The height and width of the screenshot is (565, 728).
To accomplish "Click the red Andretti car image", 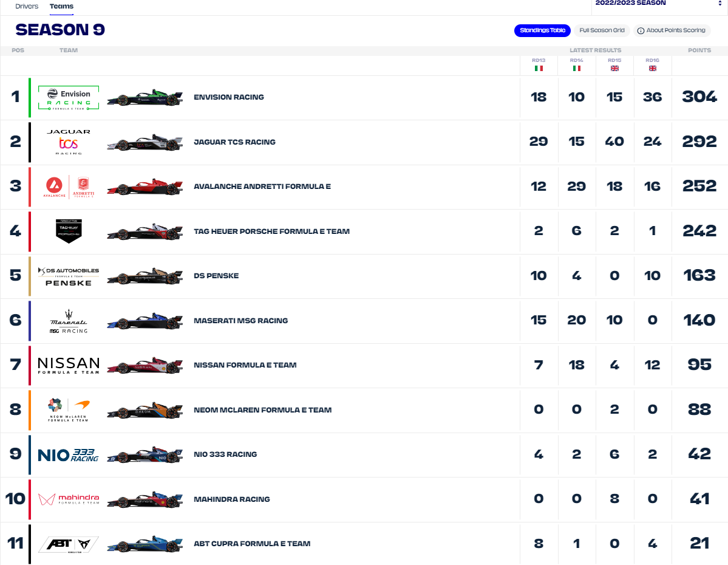I will 145,187.
